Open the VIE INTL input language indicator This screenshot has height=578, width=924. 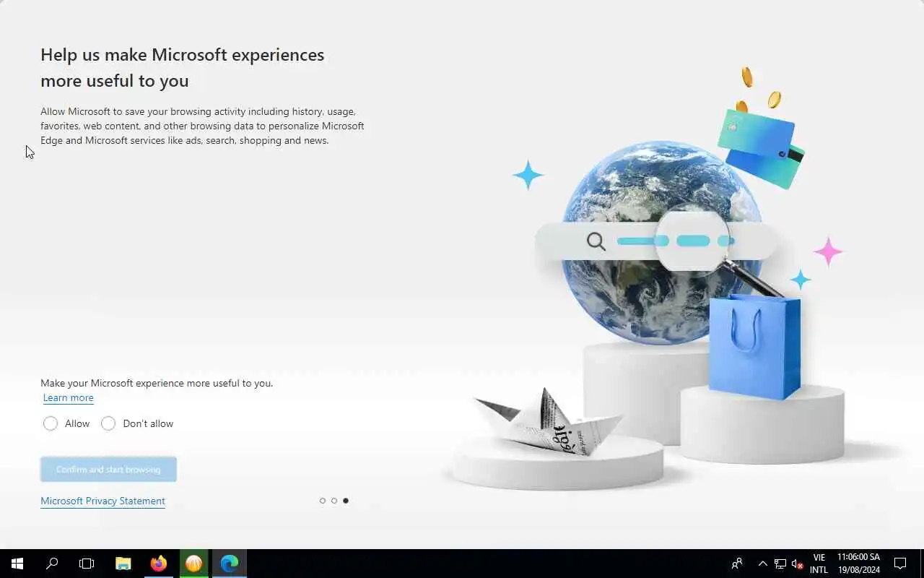pos(819,564)
